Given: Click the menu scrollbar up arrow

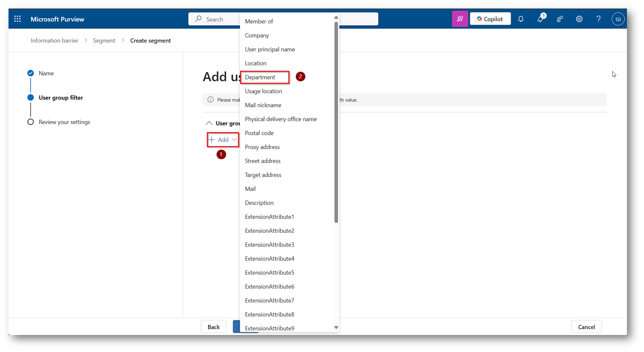Looking at the screenshot, I should coord(336,17).
